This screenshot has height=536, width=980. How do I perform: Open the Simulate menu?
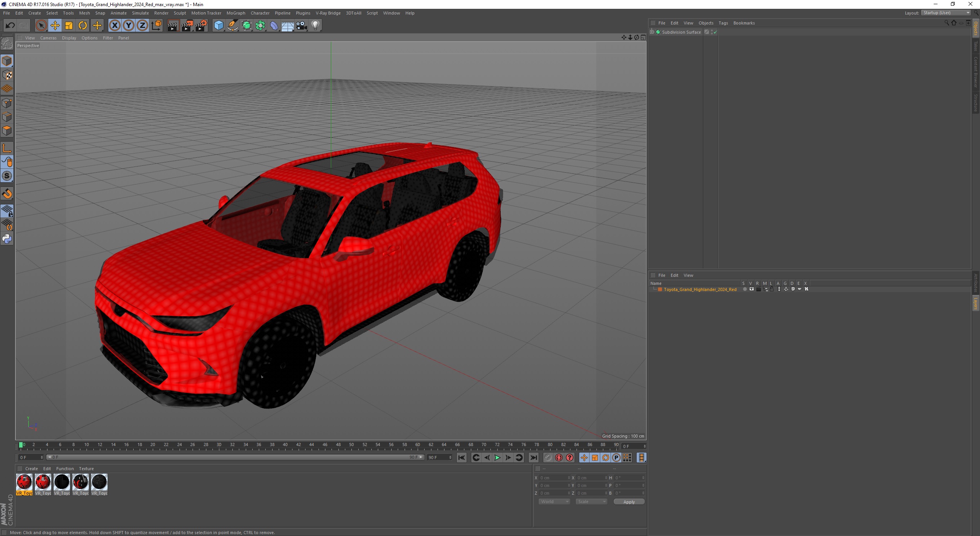(x=140, y=13)
